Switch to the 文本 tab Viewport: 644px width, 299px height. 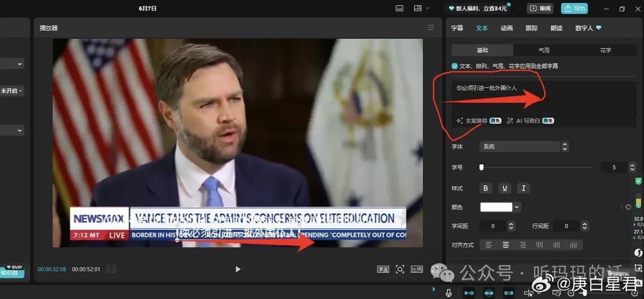tap(482, 28)
